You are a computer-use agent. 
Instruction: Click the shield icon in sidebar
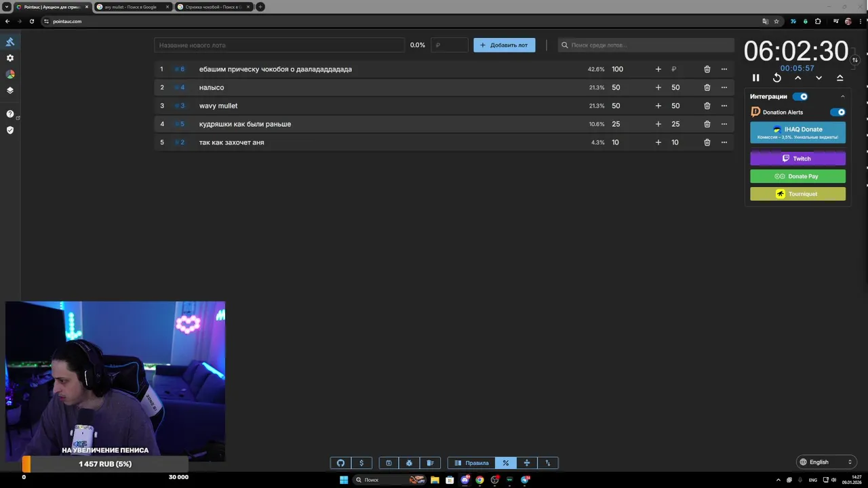point(10,130)
